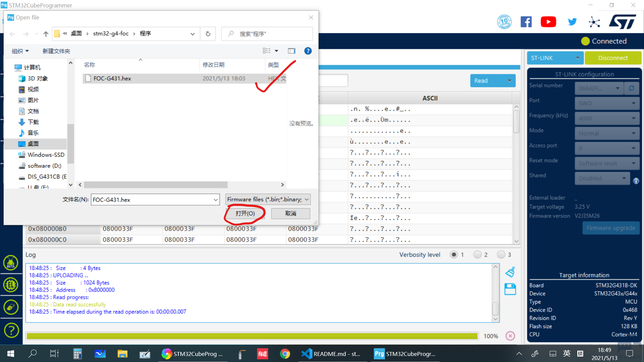Open the MCU core chip sidebar icon
The image size is (644, 362).
pyautogui.click(x=11, y=285)
